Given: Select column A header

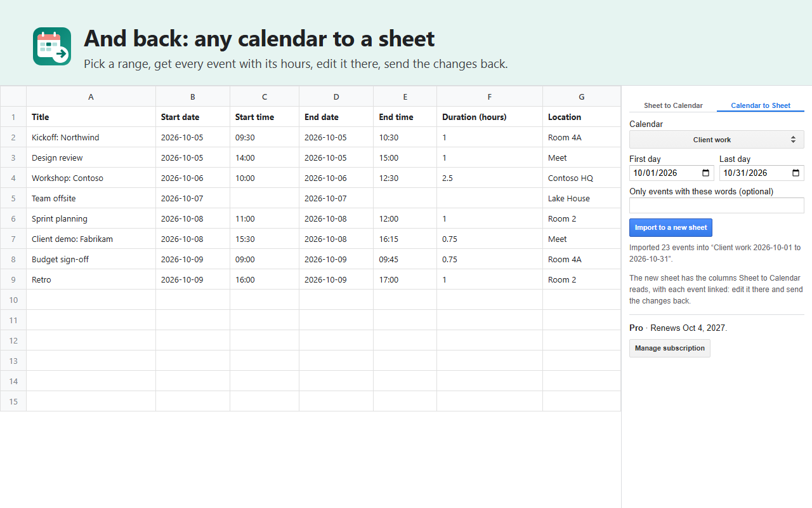Looking at the screenshot, I should coord(91,97).
